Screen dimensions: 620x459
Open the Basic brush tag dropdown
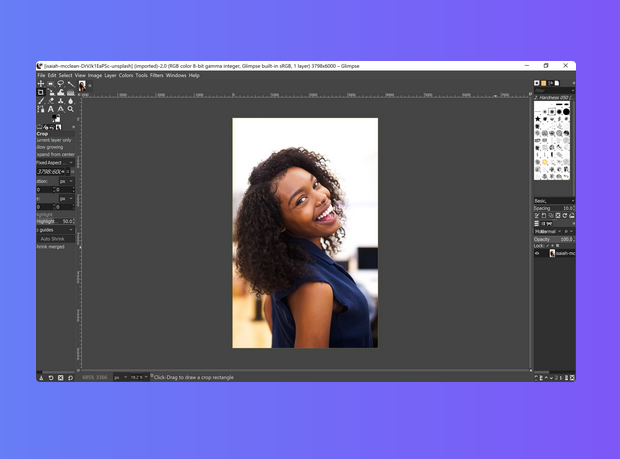coord(554,201)
